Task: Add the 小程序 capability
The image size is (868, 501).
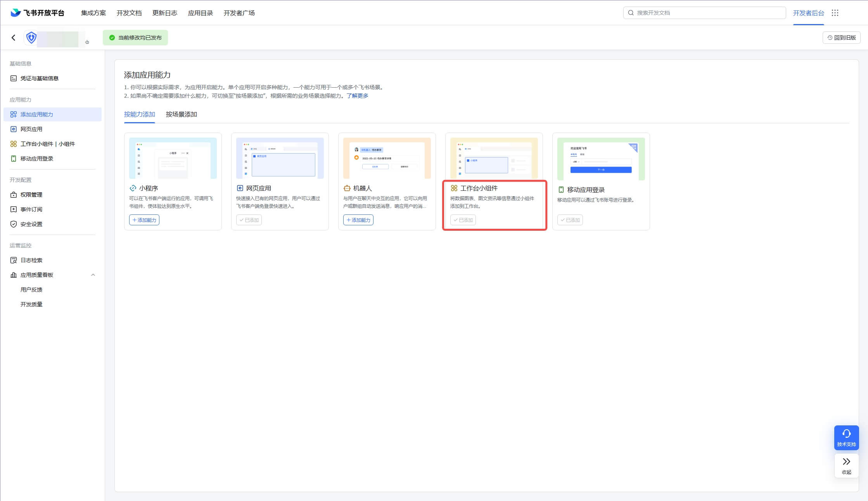Action: click(144, 220)
